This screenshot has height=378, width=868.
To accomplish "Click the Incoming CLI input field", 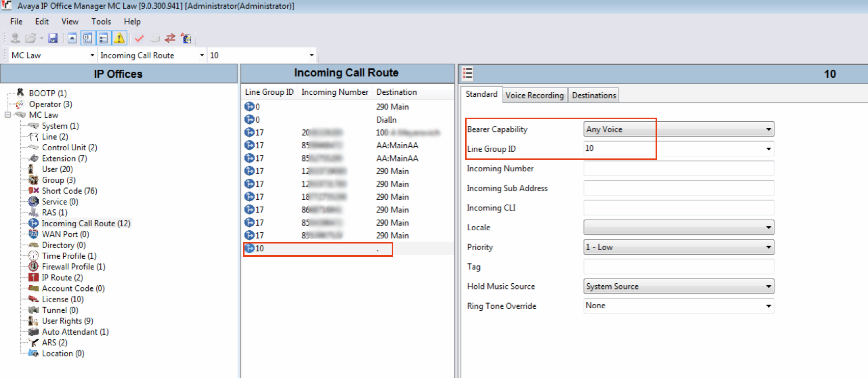I will coord(679,208).
